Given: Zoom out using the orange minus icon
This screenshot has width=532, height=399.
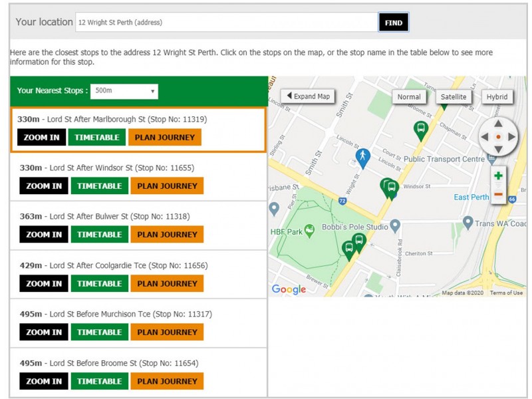Looking at the screenshot, I should coord(498,194).
